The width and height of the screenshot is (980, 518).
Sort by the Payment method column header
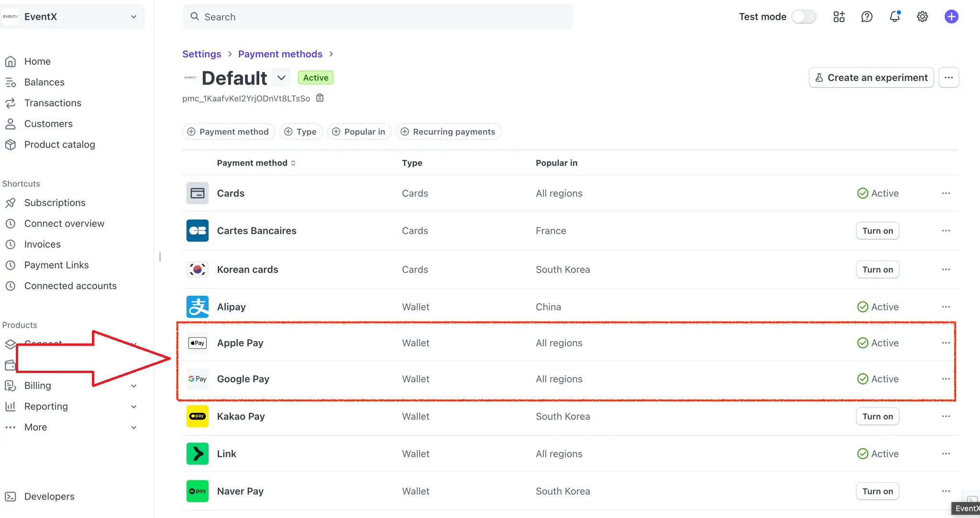(x=256, y=163)
